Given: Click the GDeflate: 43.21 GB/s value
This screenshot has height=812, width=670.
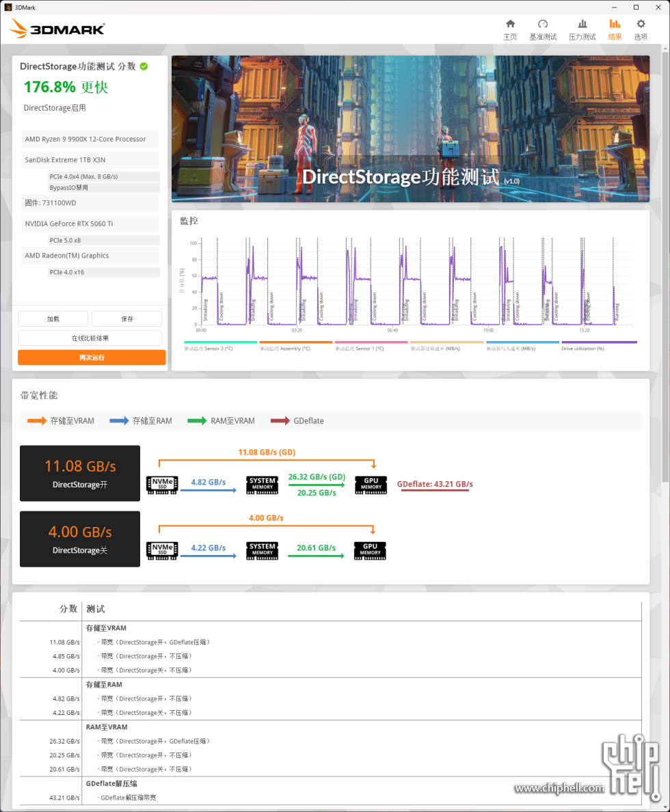Looking at the screenshot, I should 435,484.
